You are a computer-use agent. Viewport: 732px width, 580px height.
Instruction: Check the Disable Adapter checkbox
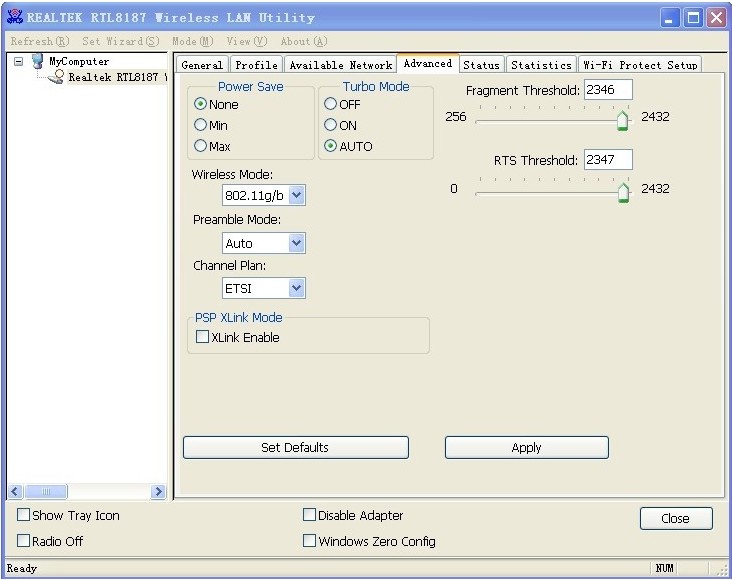pos(309,515)
